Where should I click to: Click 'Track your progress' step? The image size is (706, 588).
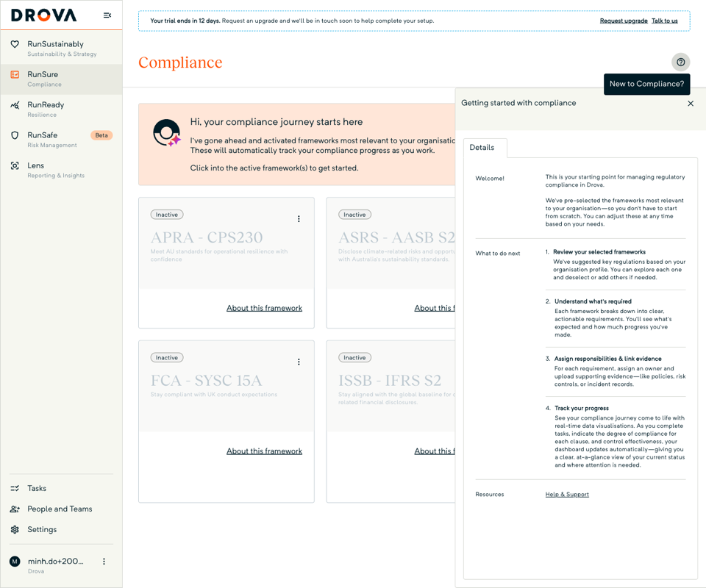582,409
